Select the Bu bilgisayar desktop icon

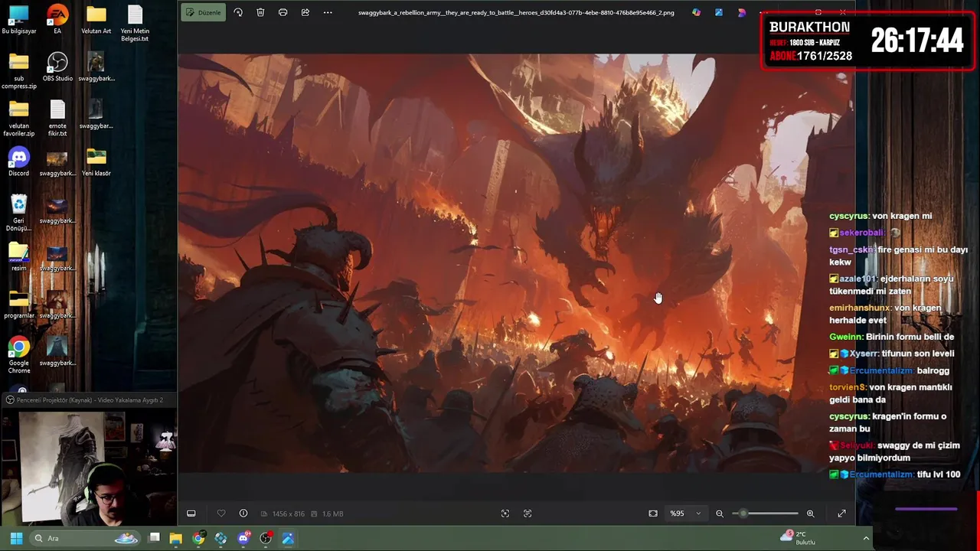pos(18,21)
